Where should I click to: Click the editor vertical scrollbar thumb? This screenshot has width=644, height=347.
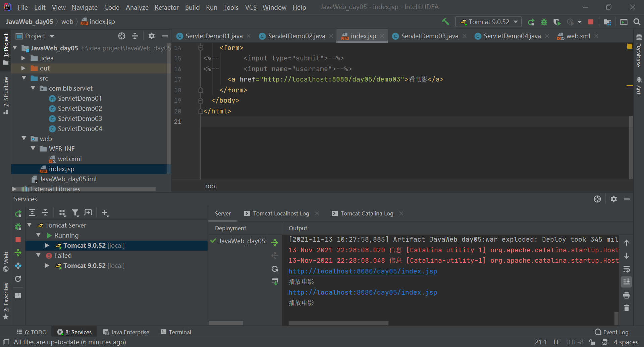(x=631, y=147)
